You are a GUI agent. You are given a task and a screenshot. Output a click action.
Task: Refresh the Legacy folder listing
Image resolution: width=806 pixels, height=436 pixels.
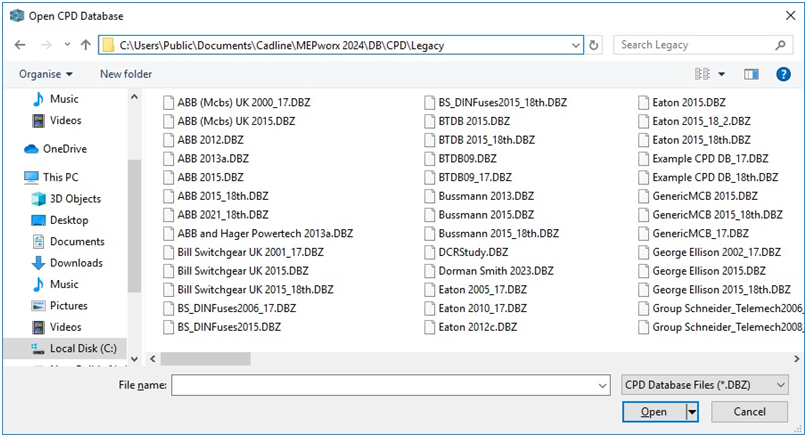pos(594,45)
